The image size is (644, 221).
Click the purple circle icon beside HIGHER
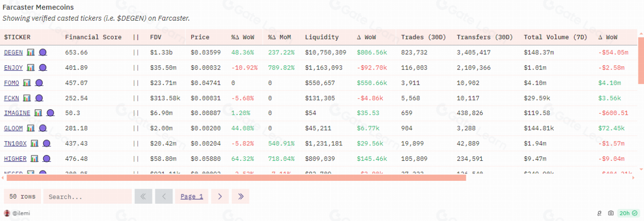coord(46,159)
